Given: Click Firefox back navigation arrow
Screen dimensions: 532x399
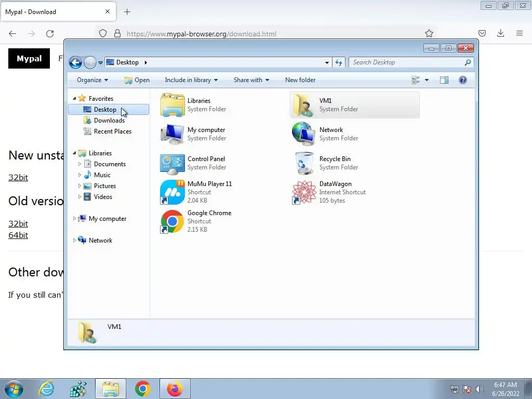Looking at the screenshot, I should point(12,33).
